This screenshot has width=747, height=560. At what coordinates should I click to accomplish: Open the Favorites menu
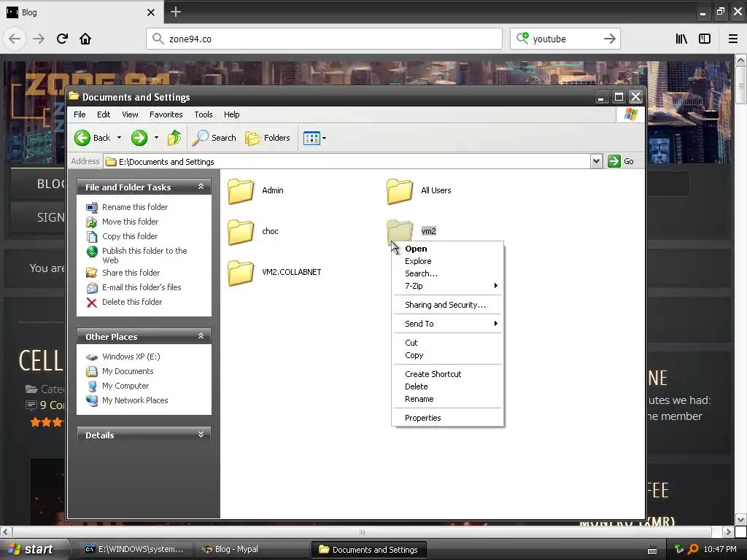pos(166,114)
